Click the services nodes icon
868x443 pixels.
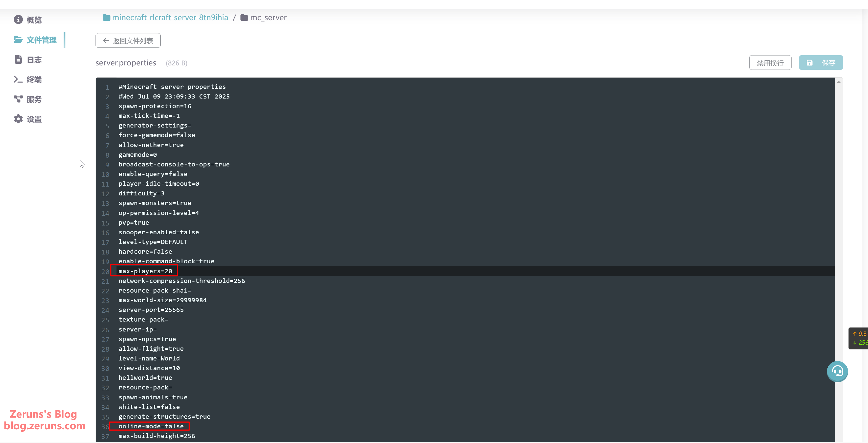[18, 99]
